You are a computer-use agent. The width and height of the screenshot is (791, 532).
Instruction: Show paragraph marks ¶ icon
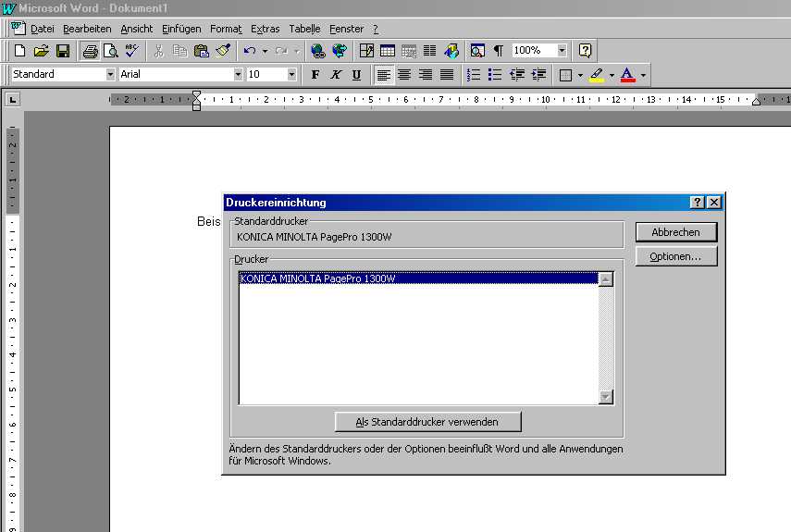[x=499, y=51]
